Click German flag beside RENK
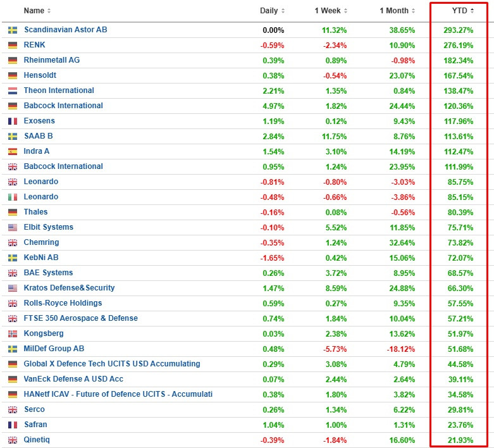494x448 pixels. point(13,46)
